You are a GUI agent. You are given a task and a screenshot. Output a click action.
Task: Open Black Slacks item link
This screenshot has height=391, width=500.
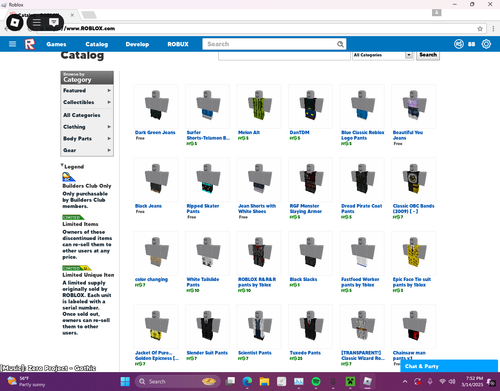point(303,279)
